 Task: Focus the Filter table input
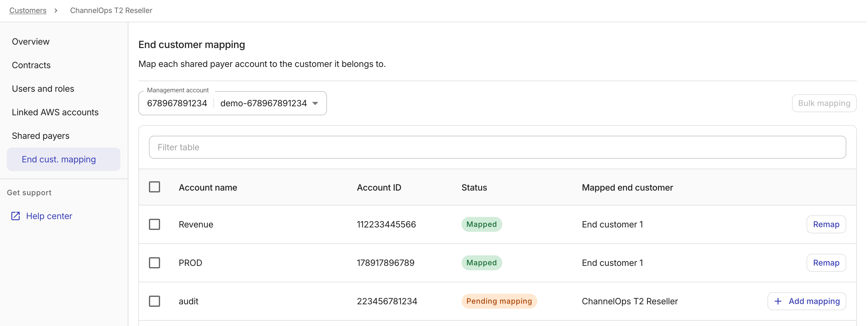pos(497,147)
